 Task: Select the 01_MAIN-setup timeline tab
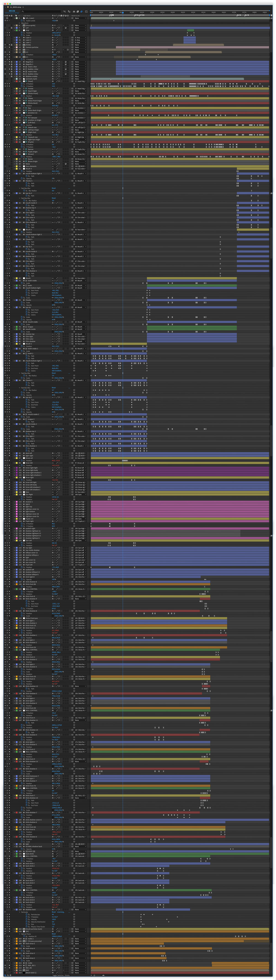click(16, 7)
